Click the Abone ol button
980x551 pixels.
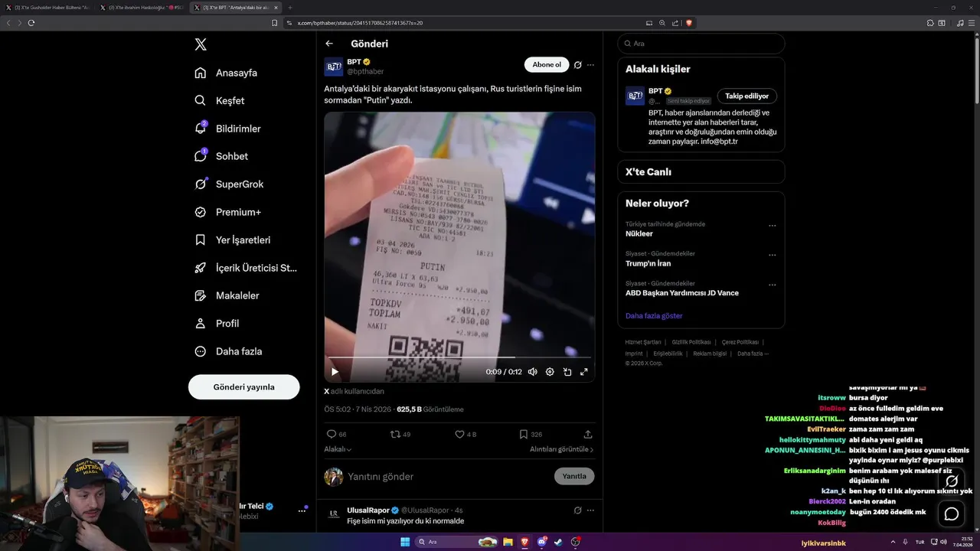click(547, 65)
